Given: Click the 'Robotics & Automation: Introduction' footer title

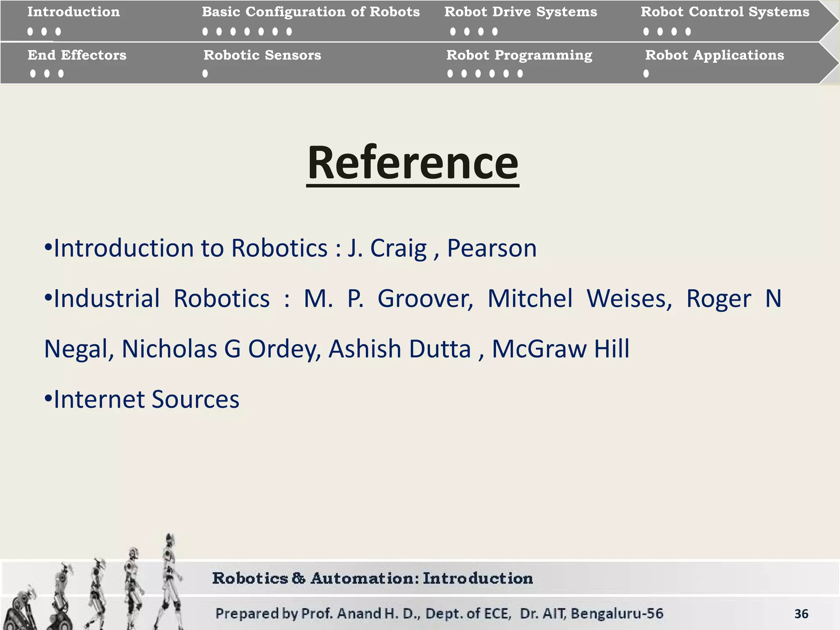Looking at the screenshot, I should click(372, 578).
